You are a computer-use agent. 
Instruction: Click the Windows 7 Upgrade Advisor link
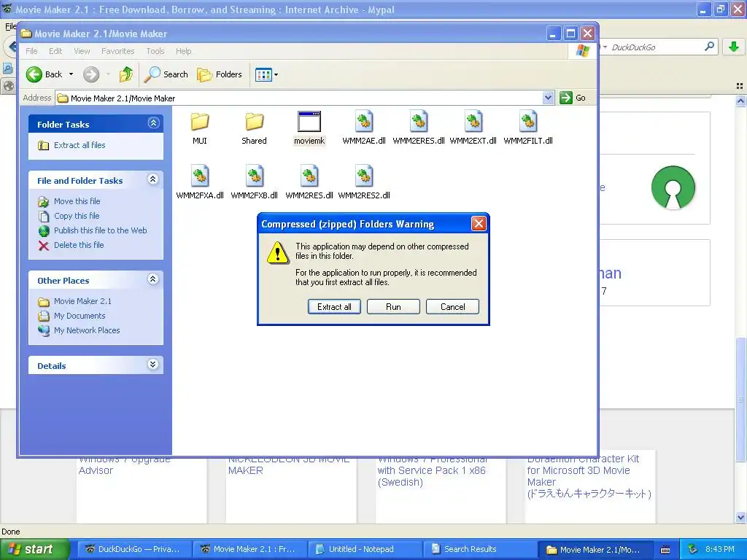(x=124, y=464)
